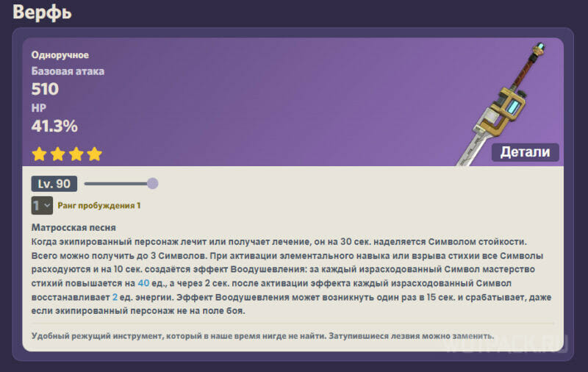Expand the refinement rank dropdown showing 1

coord(42,206)
